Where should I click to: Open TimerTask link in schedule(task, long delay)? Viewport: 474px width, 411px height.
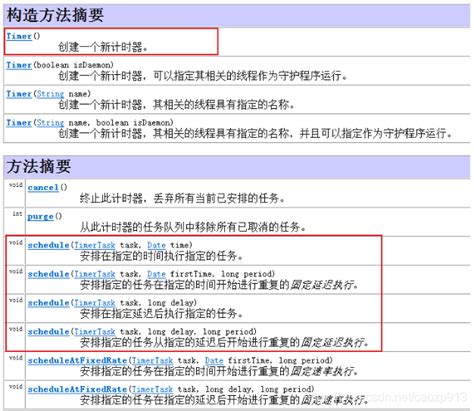95,303
